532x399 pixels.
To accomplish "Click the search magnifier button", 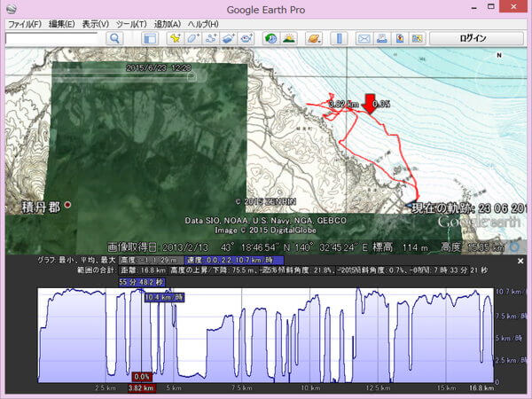I will click(x=114, y=38).
